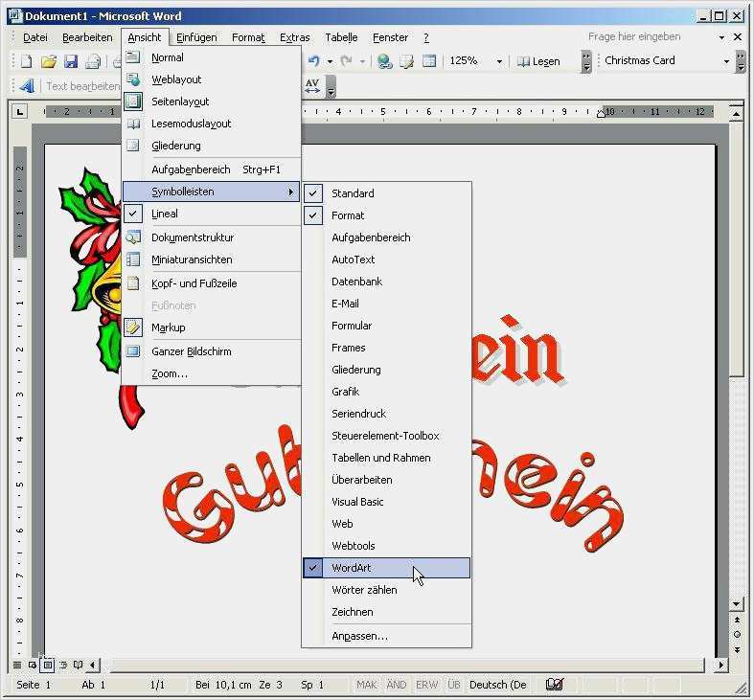This screenshot has width=754, height=700.
Task: Click the WordArt character spacing AV icon
Action: coord(312,86)
